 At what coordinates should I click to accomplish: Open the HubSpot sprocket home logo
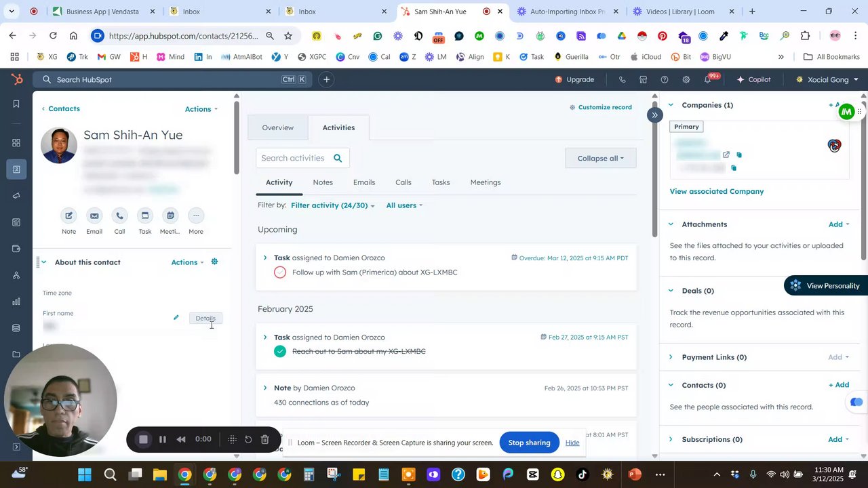tap(16, 79)
